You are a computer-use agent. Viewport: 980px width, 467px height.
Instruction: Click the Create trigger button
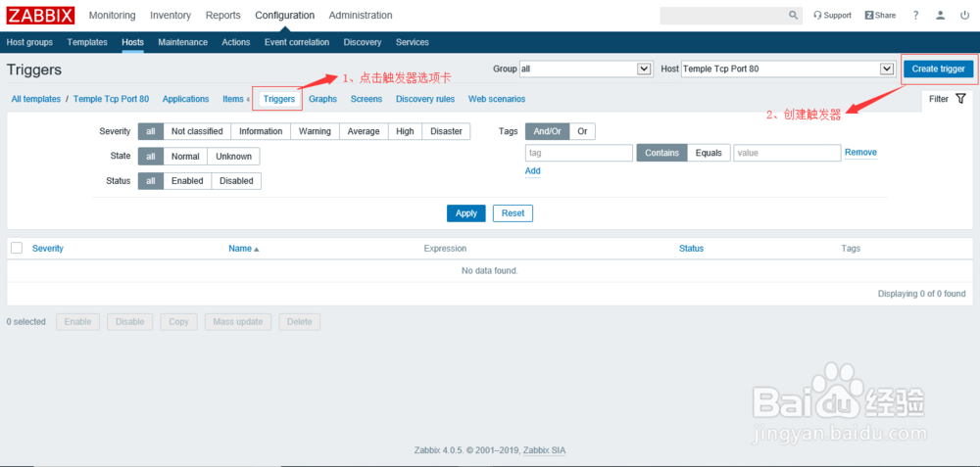(938, 69)
